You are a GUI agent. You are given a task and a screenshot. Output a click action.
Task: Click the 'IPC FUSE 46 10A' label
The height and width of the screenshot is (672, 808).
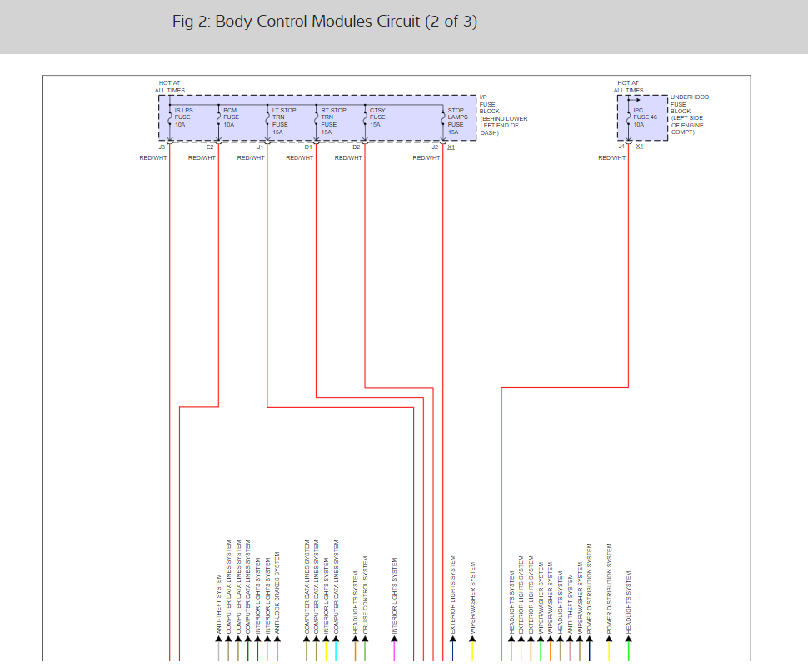[646, 117]
